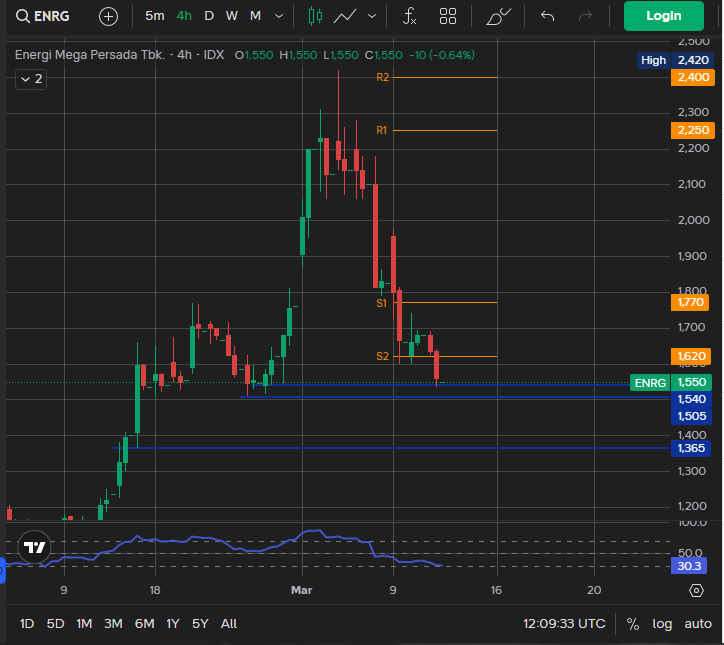The height and width of the screenshot is (645, 724).
Task: Open the fx indicators icon
Action: pos(409,16)
